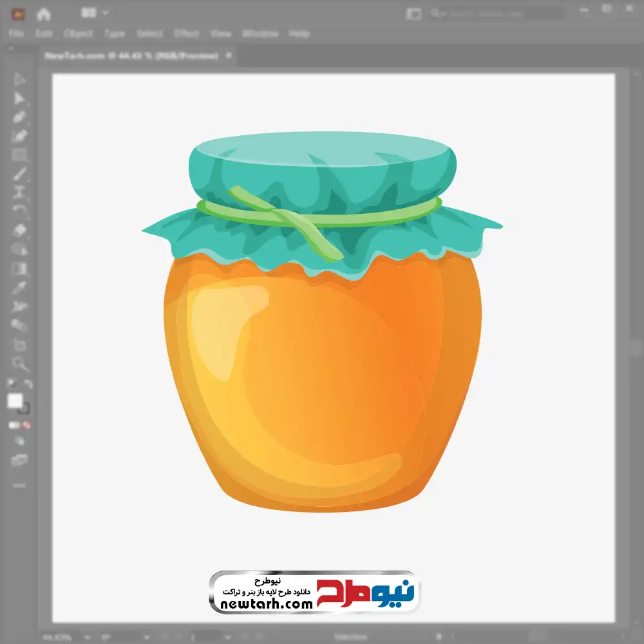Toggle the drawing mode button

pyautogui.click(x=19, y=442)
